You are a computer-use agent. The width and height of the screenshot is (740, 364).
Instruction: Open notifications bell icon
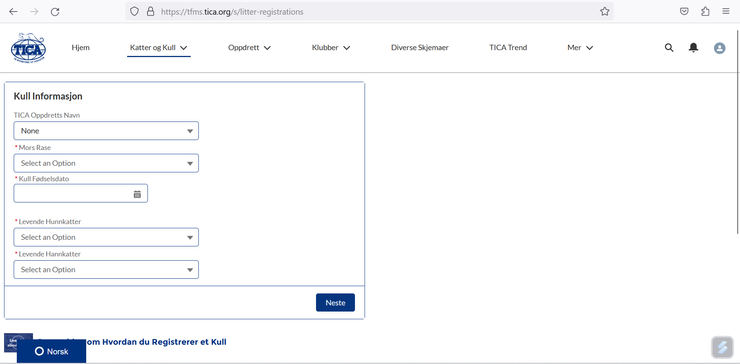point(693,48)
